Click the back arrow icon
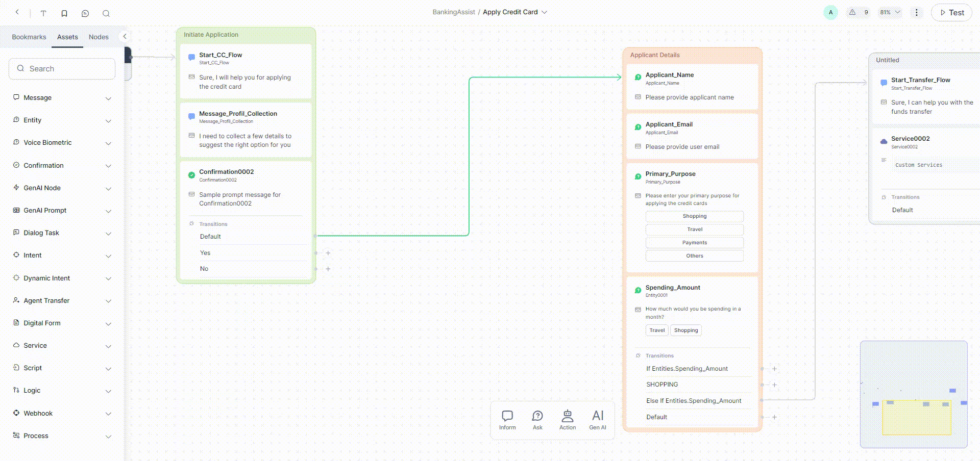 pyautogui.click(x=17, y=12)
